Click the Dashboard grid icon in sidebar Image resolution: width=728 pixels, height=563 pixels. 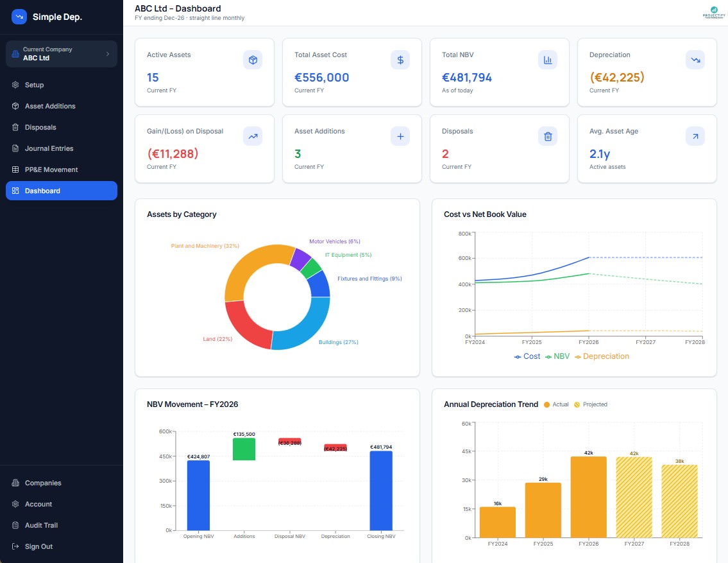point(15,191)
